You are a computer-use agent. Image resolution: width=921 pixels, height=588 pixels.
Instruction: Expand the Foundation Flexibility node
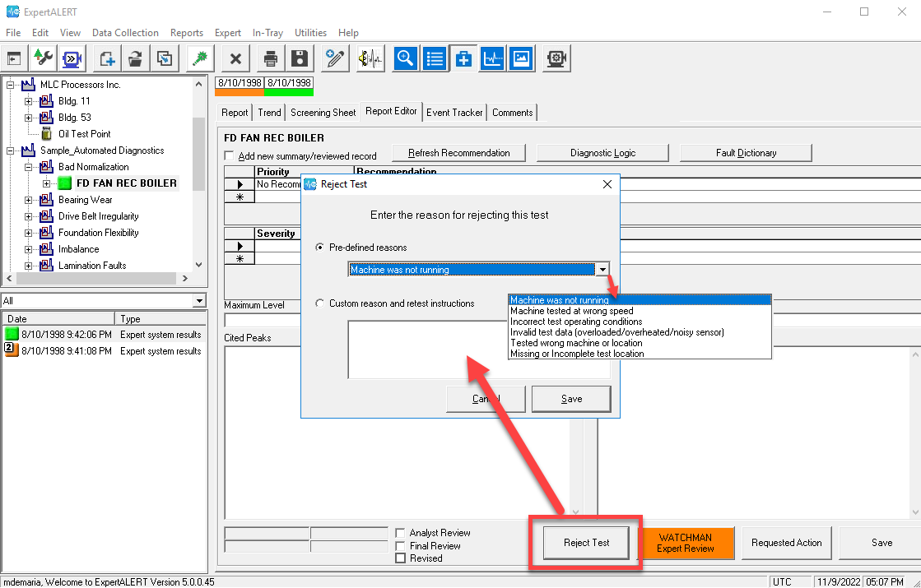coord(28,233)
